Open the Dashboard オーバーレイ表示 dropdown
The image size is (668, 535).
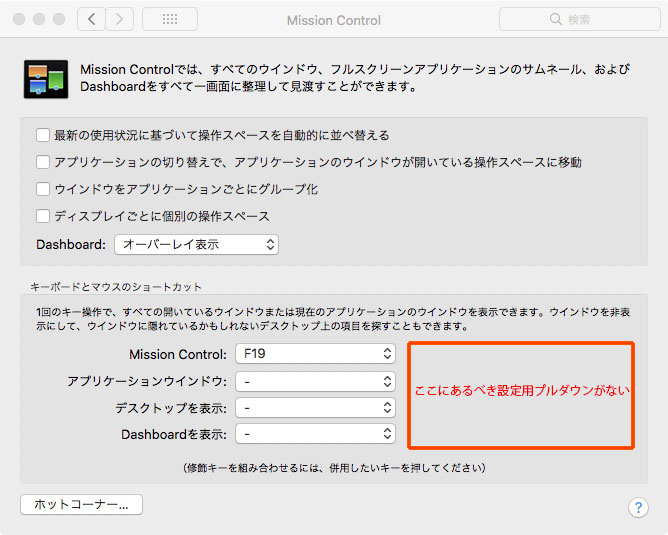(196, 244)
